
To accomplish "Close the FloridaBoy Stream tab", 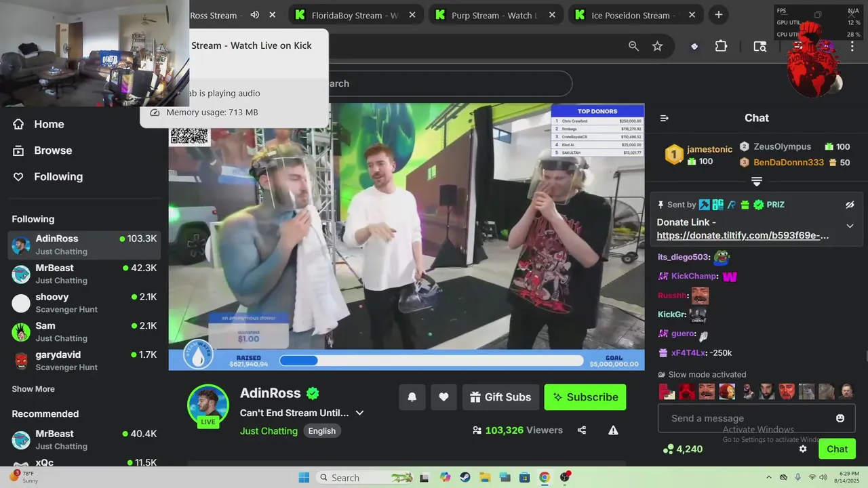I will tap(414, 15).
